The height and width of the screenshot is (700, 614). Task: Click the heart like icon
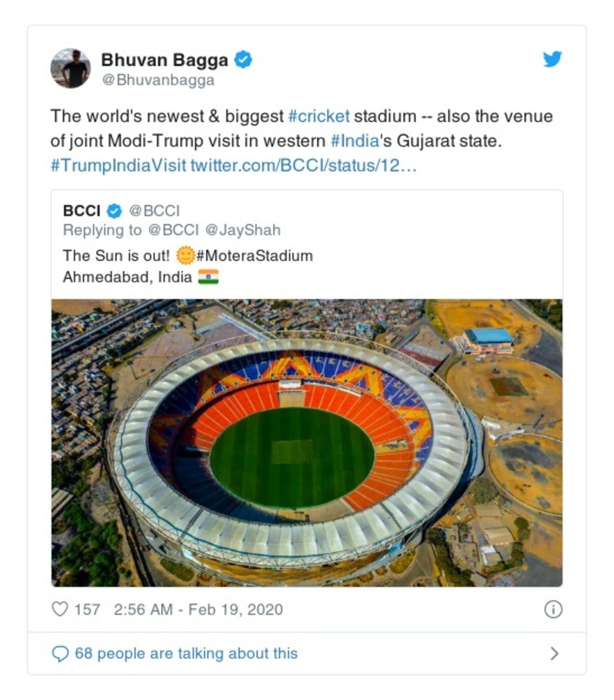click(60, 609)
